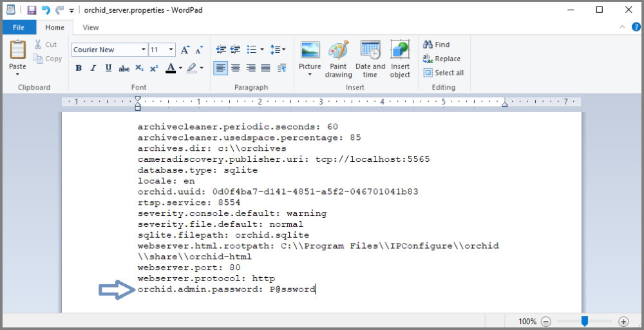The height and width of the screenshot is (330, 644).
Task: Align text to the left
Action: point(220,68)
